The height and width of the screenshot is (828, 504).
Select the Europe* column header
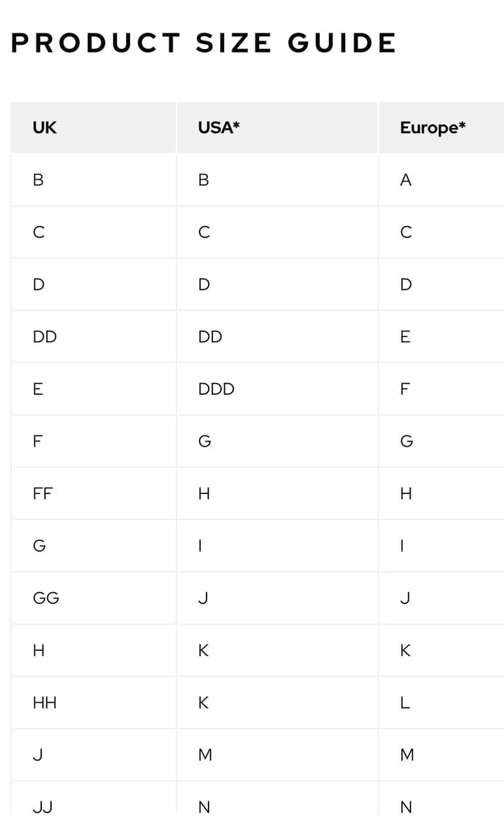(x=433, y=128)
